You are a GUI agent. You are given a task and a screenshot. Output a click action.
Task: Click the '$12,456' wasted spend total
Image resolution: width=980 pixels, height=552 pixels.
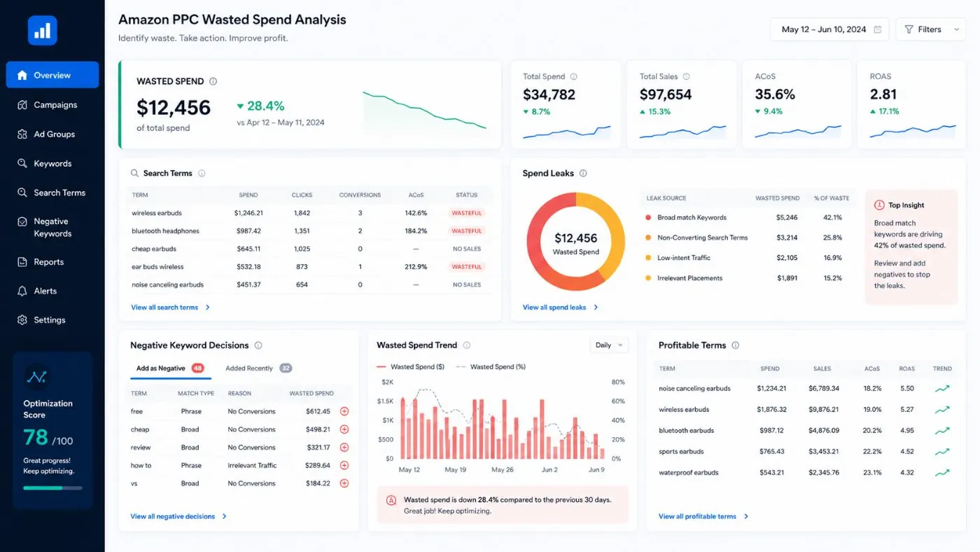tap(174, 107)
